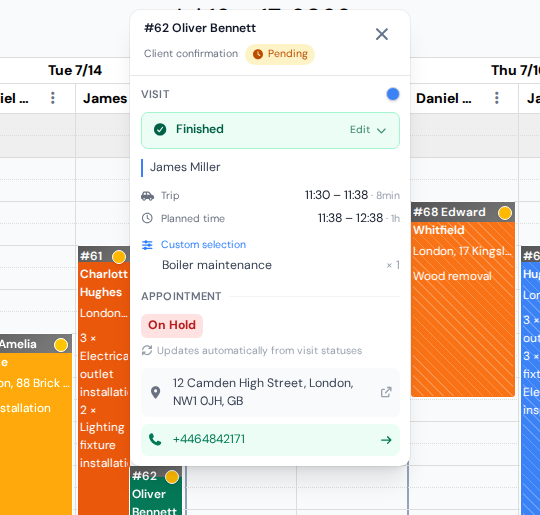Screen dimensions: 540x515
Task: Click the arrow next to phone number
Action: tap(386, 440)
